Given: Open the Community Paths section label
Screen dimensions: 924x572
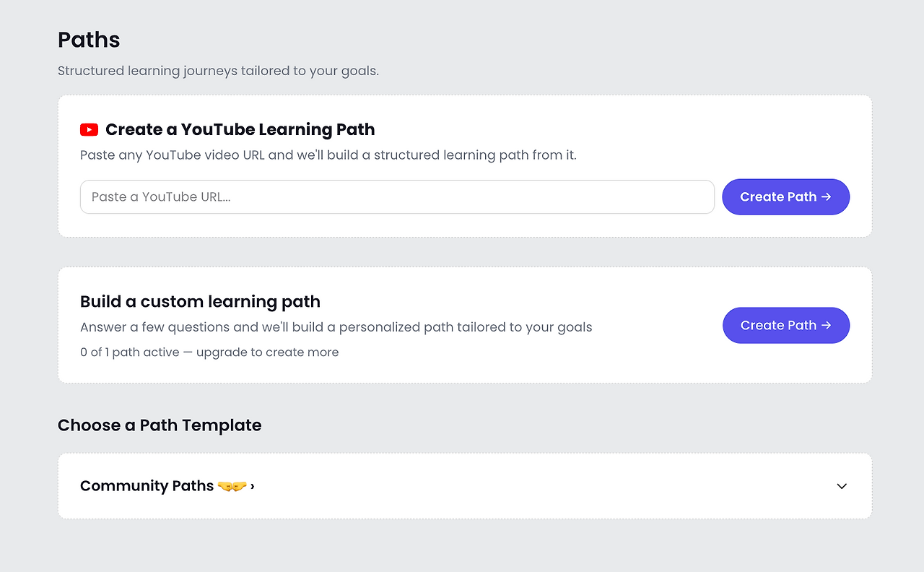Looking at the screenshot, I should pos(147,486).
